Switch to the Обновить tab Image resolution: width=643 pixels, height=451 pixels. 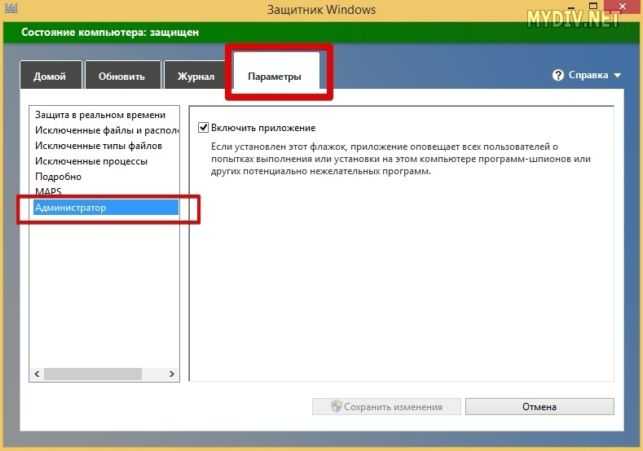click(x=122, y=75)
